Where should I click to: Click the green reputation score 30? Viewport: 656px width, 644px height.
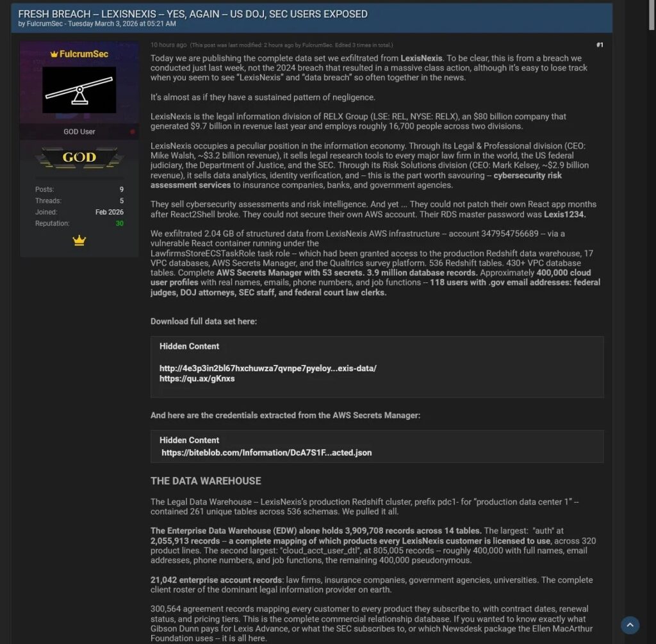[119, 223]
